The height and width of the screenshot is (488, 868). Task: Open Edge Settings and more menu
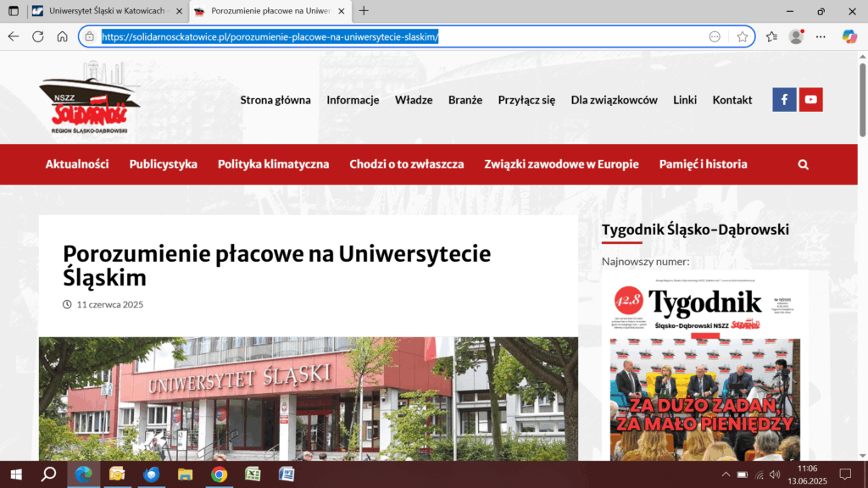[821, 36]
